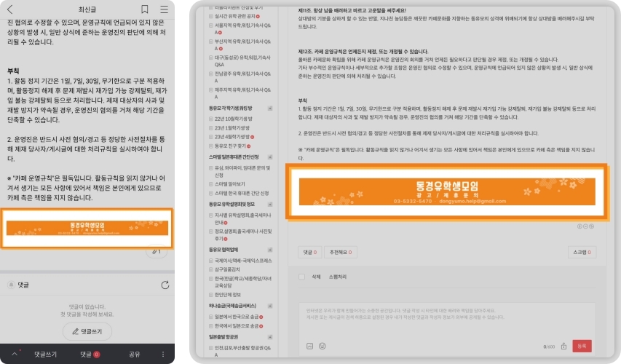Viewport: 621px width, 364px height.
Task: Open the 대구(동성로) 유학,워킹,기숙사 Q&A board
Action: [x=242, y=61]
